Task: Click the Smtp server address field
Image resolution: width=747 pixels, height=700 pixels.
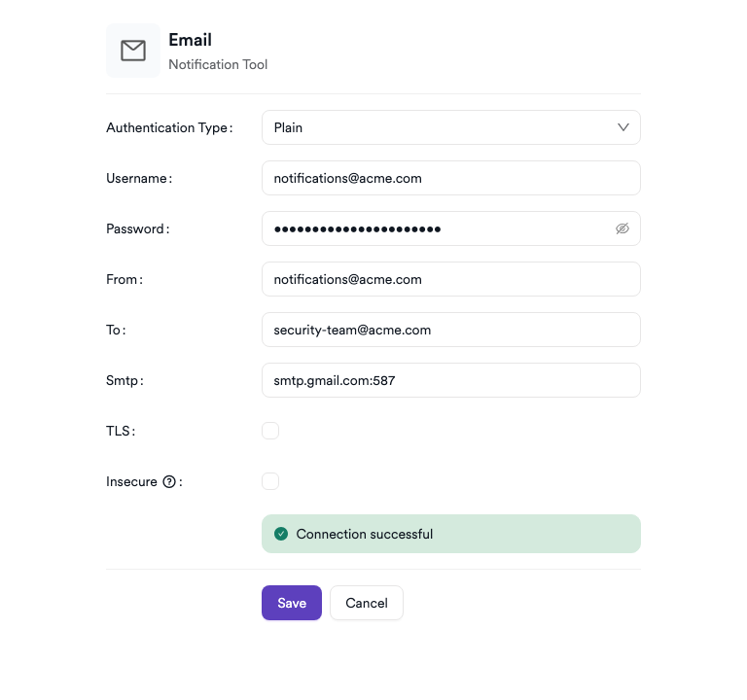Action: point(450,380)
